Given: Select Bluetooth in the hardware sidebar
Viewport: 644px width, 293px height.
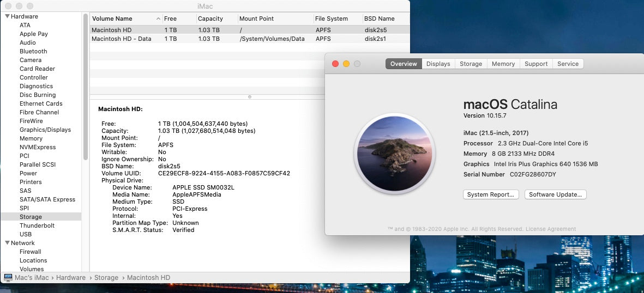Looking at the screenshot, I should [x=33, y=51].
